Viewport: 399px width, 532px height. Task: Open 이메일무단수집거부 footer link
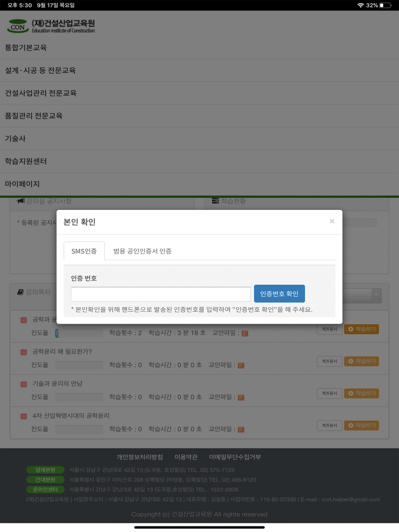tap(235, 457)
